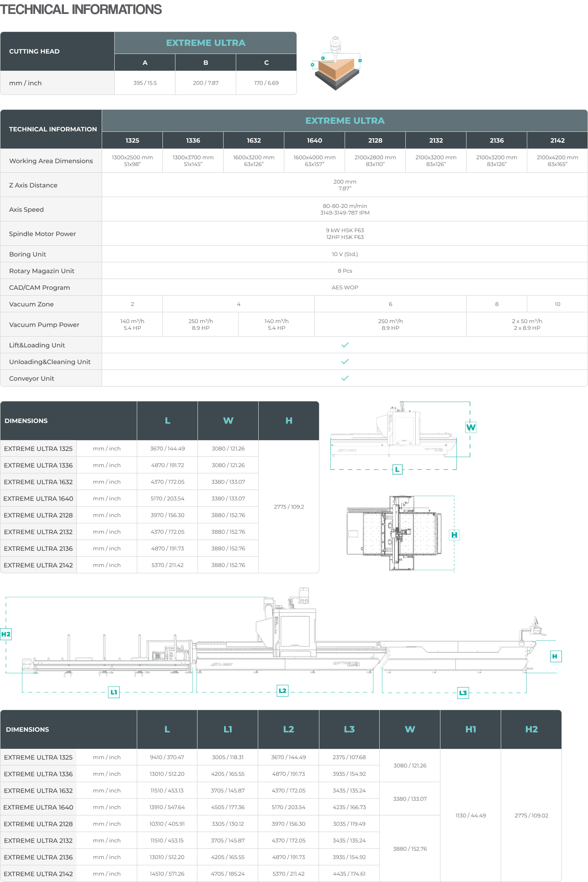This screenshot has width=588, height=882.
Task: Click the H2 marker on the side-view drawing
Action: [6, 634]
